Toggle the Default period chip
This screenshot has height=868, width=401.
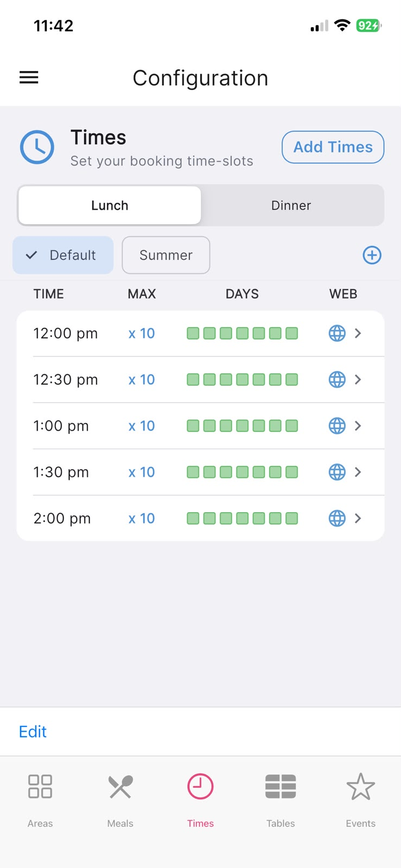point(63,255)
